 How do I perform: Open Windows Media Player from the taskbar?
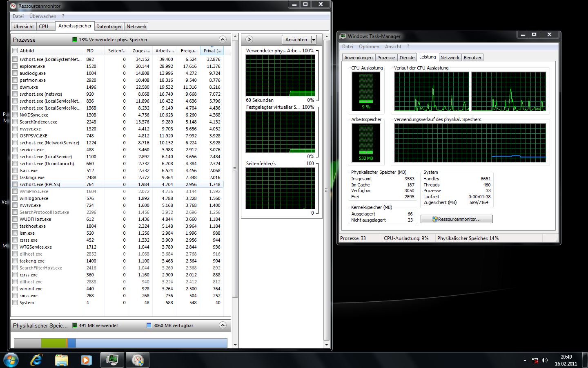point(86,360)
